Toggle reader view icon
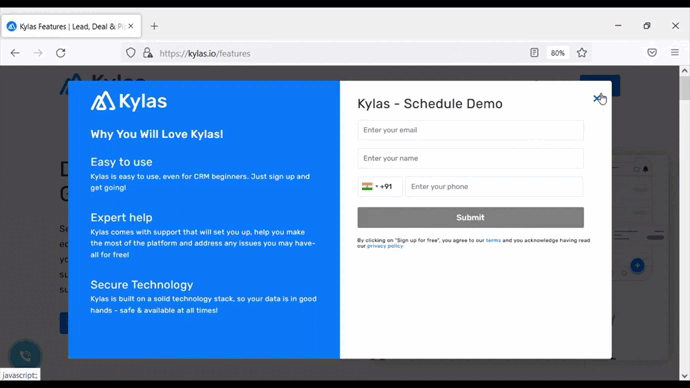 click(x=534, y=53)
